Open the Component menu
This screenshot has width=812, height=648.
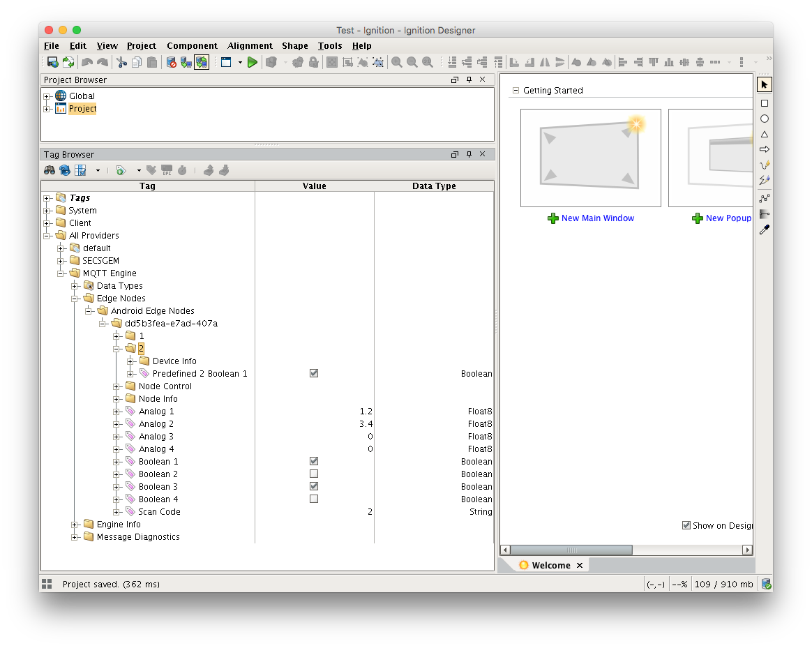pyautogui.click(x=192, y=45)
